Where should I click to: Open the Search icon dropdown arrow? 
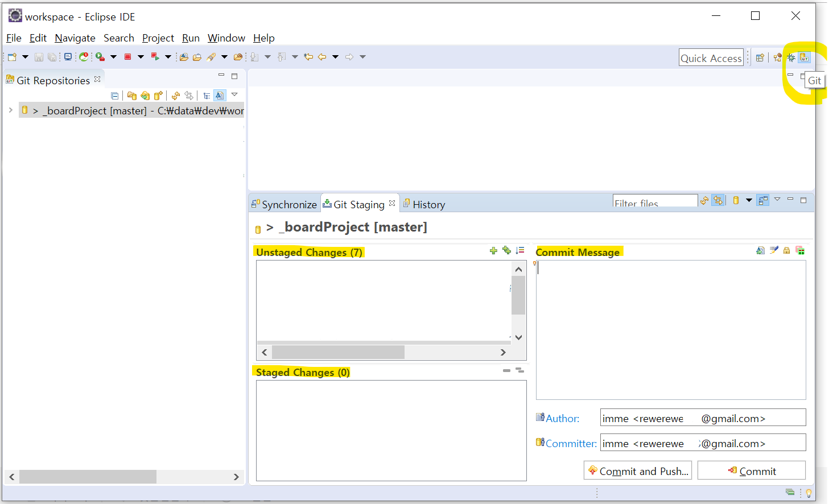[224, 57]
